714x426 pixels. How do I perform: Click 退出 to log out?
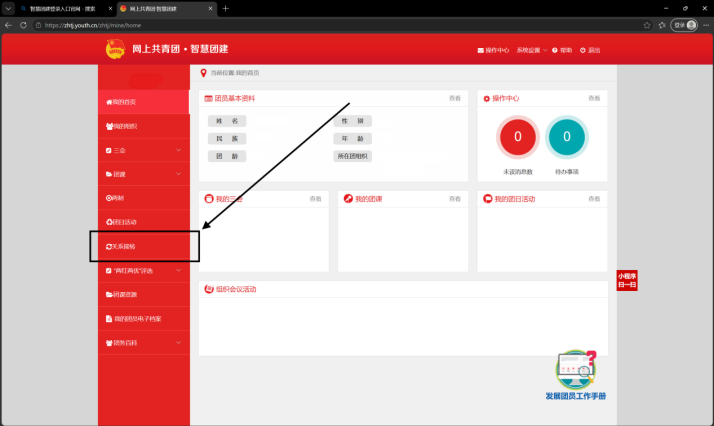[590, 50]
